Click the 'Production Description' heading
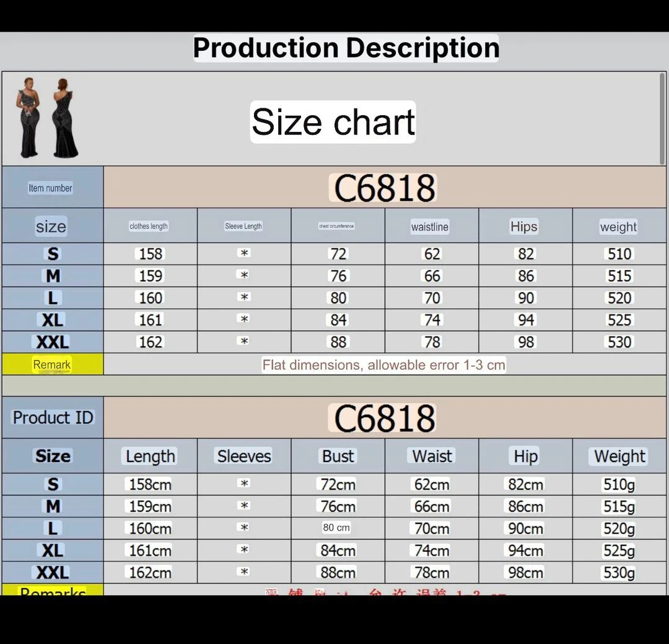The height and width of the screenshot is (644, 669). pyautogui.click(x=346, y=47)
